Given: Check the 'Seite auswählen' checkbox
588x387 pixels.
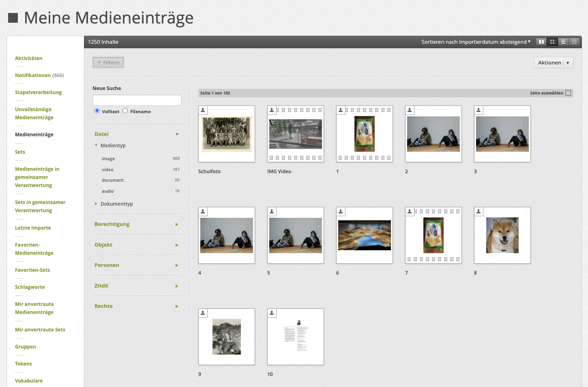Looking at the screenshot, I should [568, 93].
